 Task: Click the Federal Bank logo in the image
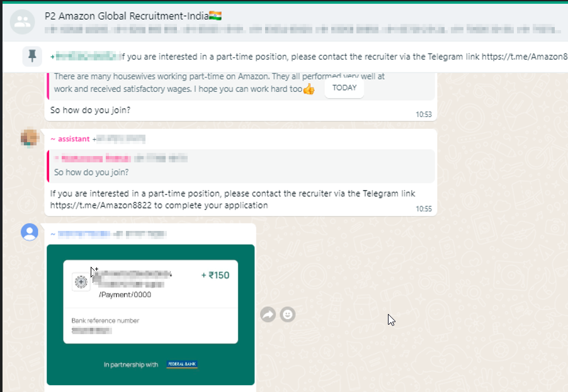182,364
